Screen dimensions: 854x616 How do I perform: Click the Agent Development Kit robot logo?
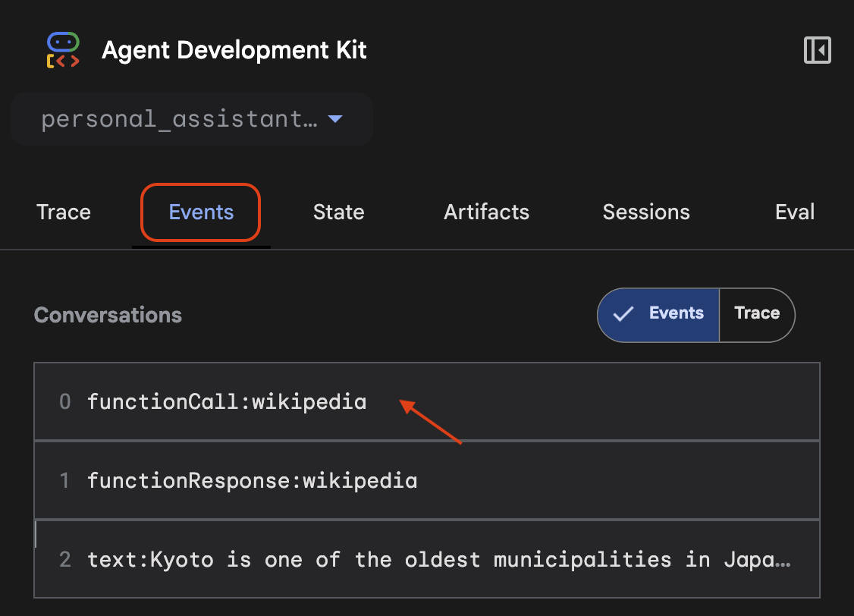point(61,49)
